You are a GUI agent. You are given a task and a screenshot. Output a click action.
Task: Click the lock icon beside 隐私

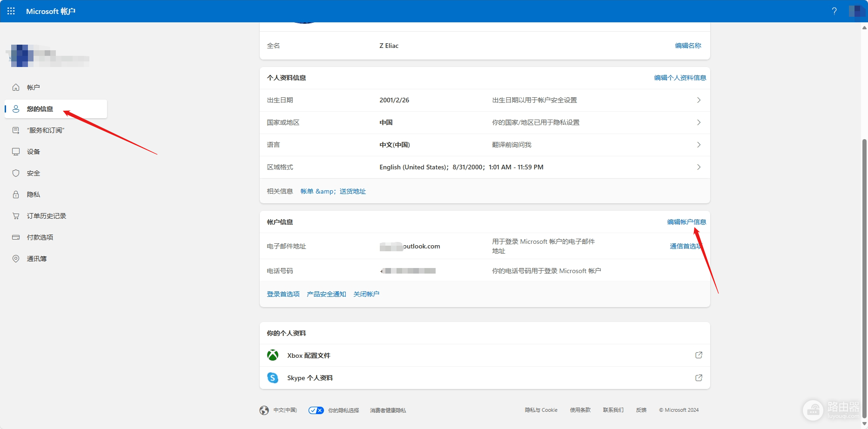coord(16,194)
